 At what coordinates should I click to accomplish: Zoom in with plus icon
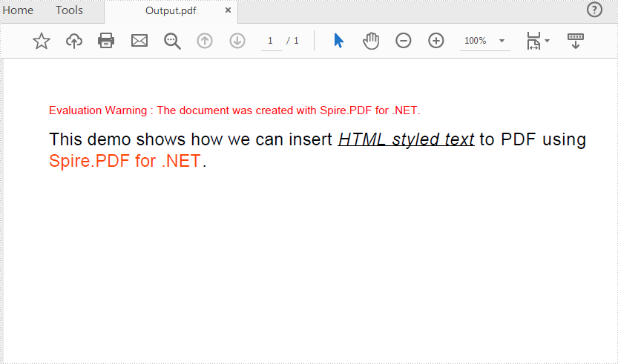point(436,41)
